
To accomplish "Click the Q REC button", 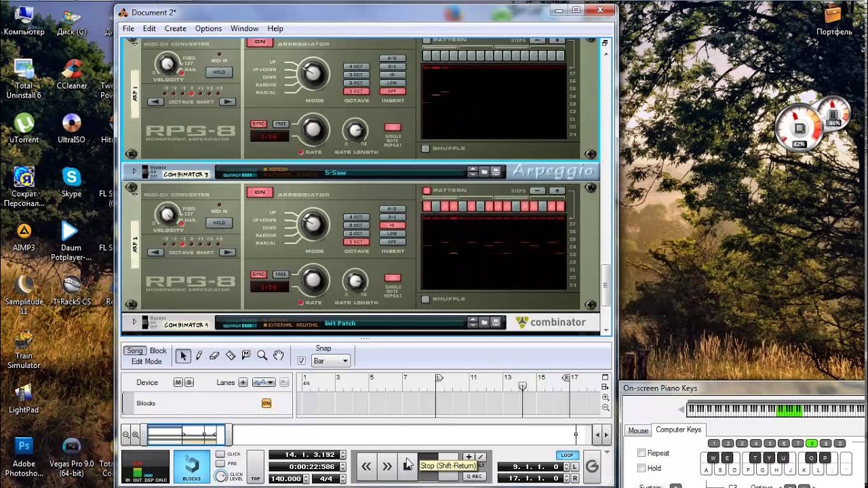I will coord(475,476).
